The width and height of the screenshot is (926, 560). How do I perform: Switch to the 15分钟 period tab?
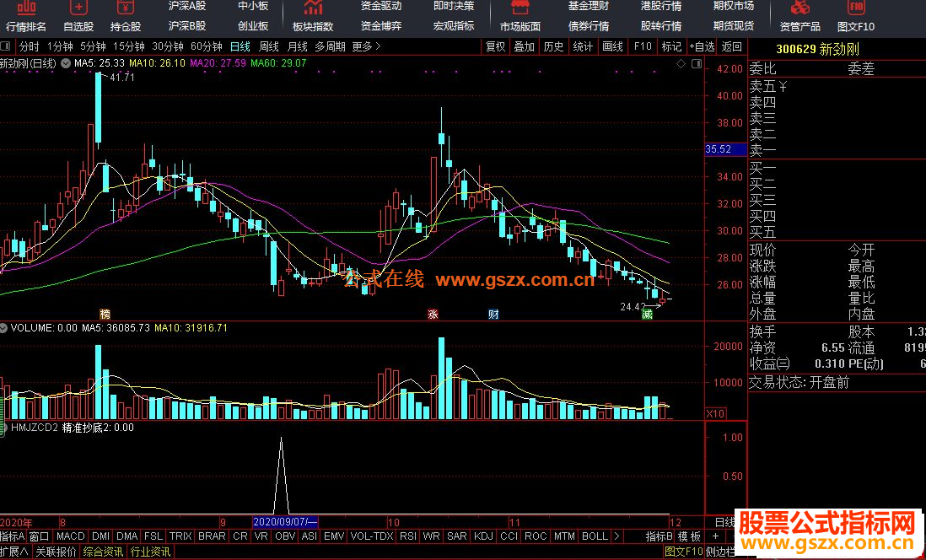pyautogui.click(x=129, y=46)
